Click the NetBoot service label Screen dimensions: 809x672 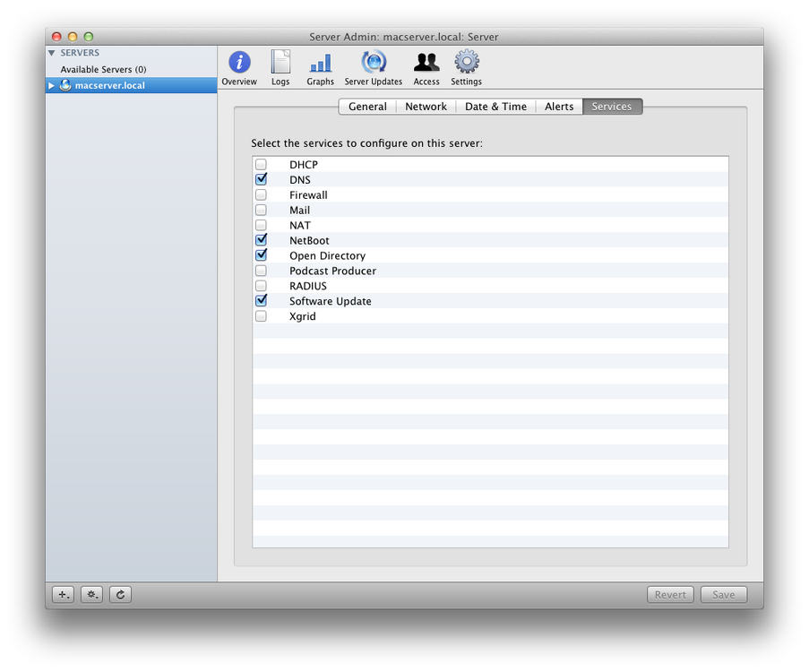[x=309, y=240]
